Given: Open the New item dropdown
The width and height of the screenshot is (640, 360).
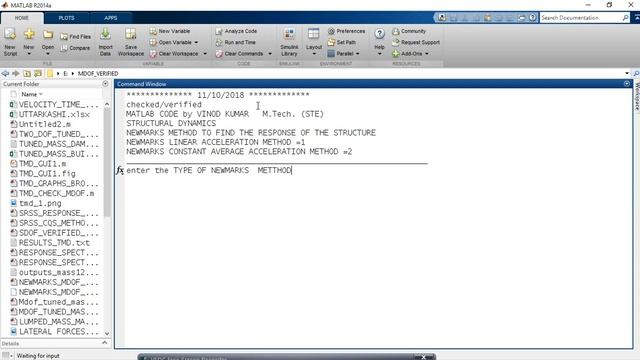Looking at the screenshot, I should (x=29, y=53).
